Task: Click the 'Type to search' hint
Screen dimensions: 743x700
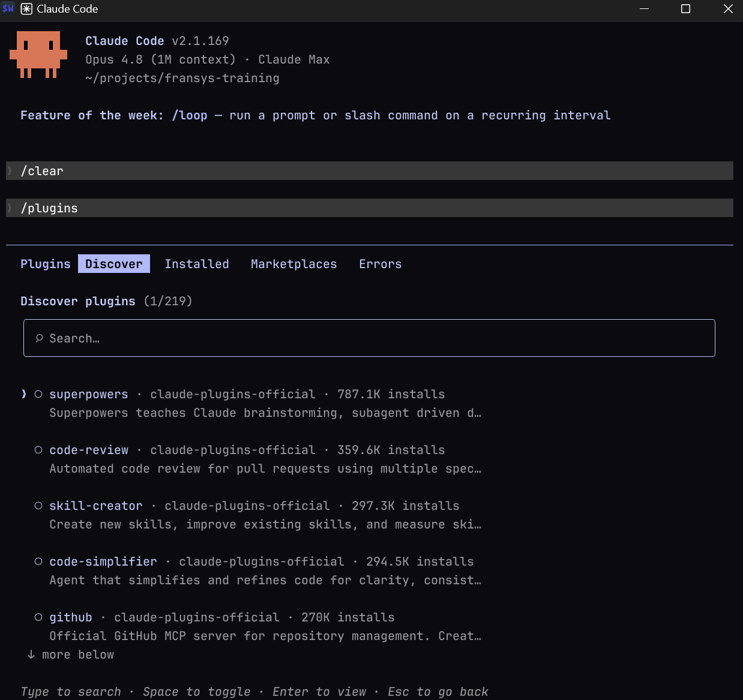Action: pos(71,692)
